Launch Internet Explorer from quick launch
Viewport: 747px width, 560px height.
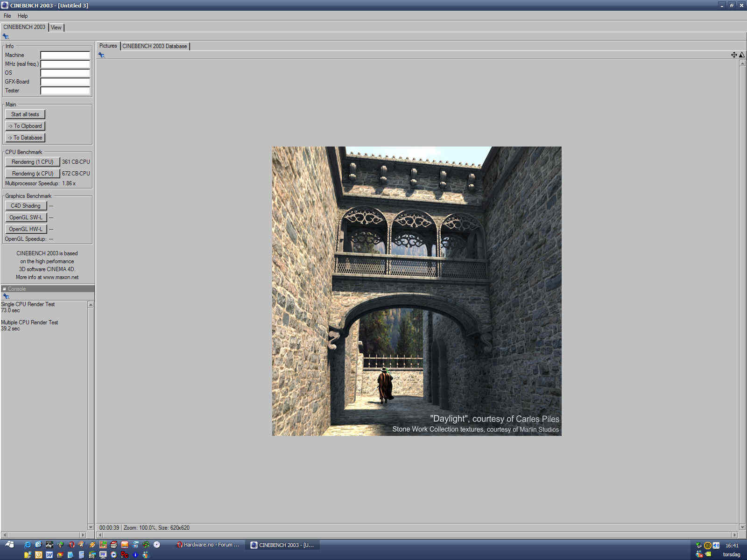click(28, 545)
